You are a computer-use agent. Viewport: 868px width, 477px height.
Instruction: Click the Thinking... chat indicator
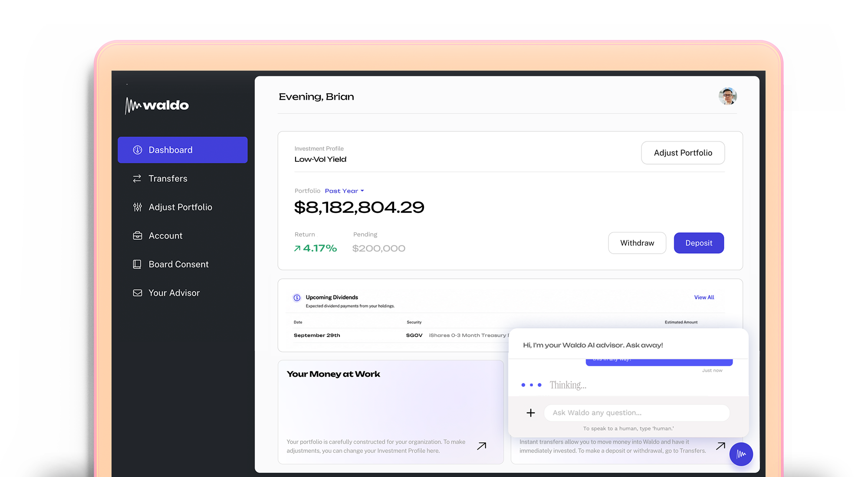[568, 385]
